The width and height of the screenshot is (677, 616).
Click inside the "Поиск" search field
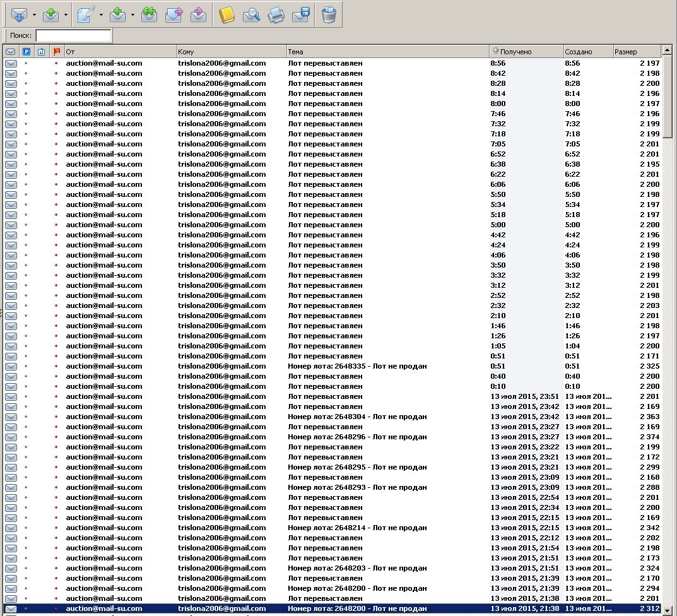point(73,36)
